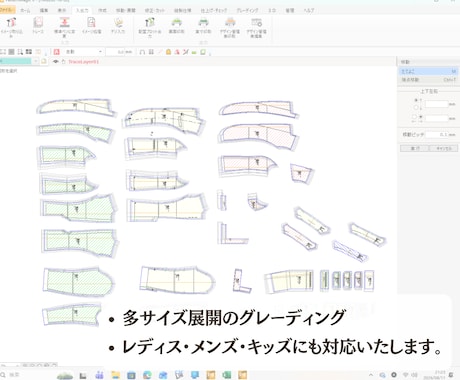
Task: Click the red square icon beside line dropdown
Action: (x=57, y=52)
